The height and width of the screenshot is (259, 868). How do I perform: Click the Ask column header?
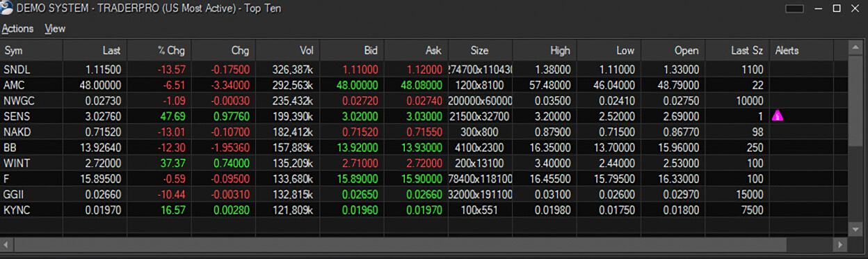click(x=416, y=50)
